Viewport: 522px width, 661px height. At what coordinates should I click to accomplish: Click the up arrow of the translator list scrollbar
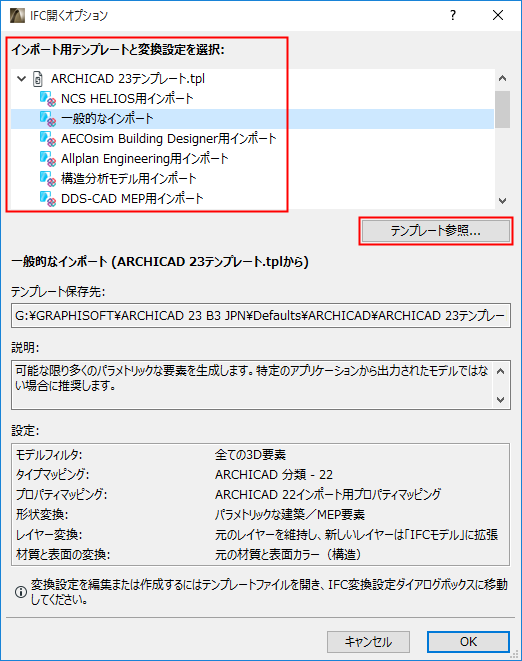(x=502, y=78)
